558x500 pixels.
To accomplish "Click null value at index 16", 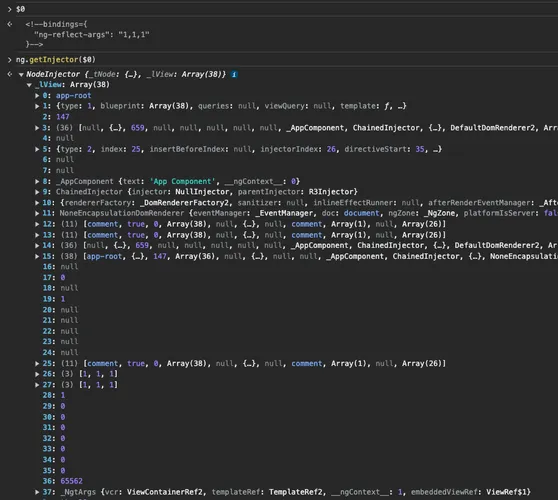I will (69, 267).
